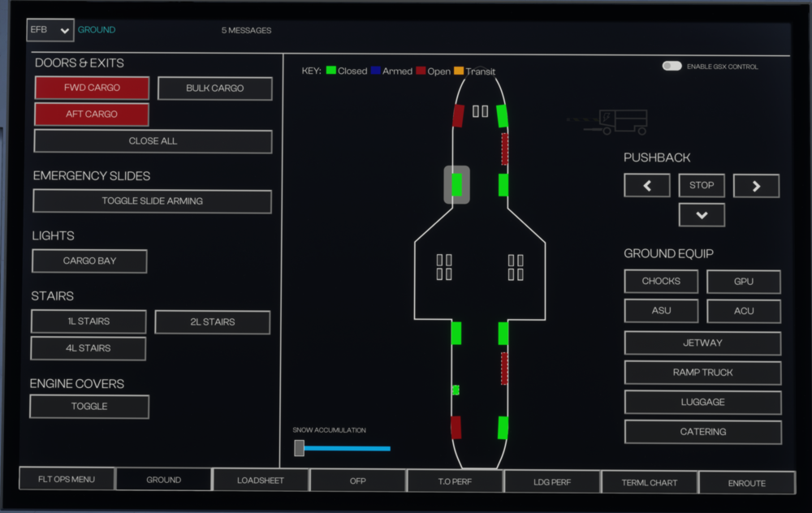Image resolution: width=812 pixels, height=513 pixels.
Task: Open the 5 MESSAGES indicator
Action: 246,31
